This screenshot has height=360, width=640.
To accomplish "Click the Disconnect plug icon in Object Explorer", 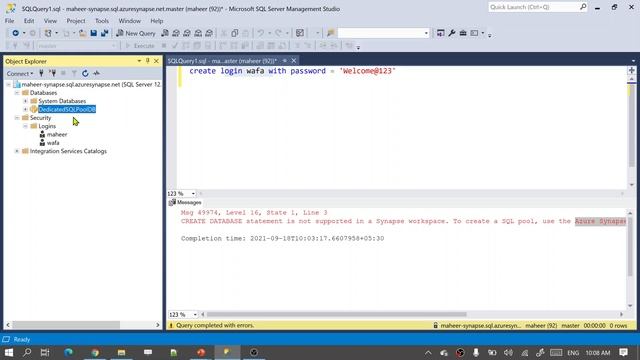I will (x=52, y=73).
